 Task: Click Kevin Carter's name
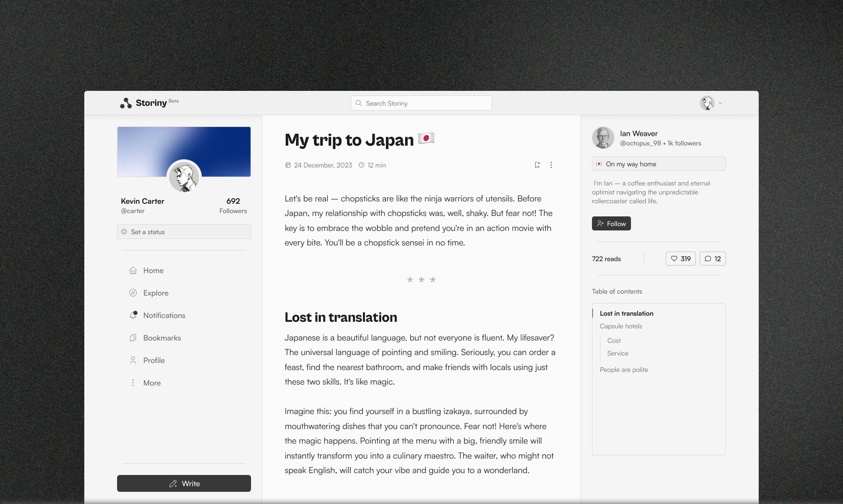(142, 201)
